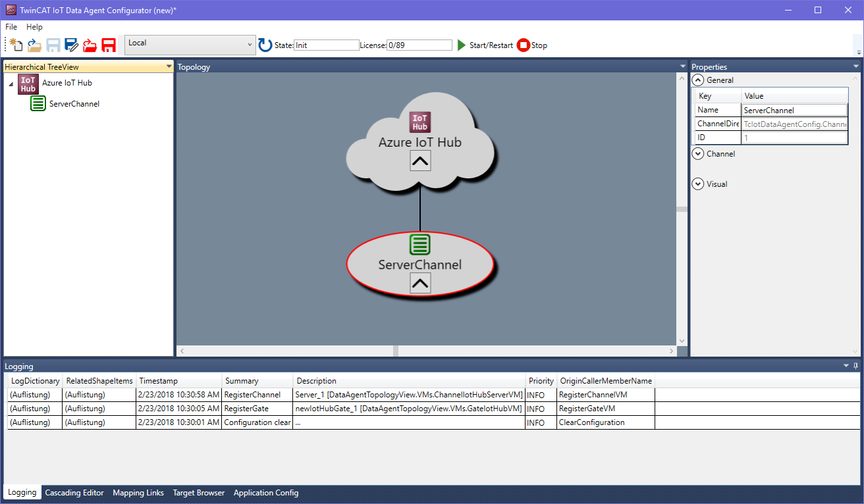Switch to the Application Config tab
864x504 pixels.
coord(266,493)
